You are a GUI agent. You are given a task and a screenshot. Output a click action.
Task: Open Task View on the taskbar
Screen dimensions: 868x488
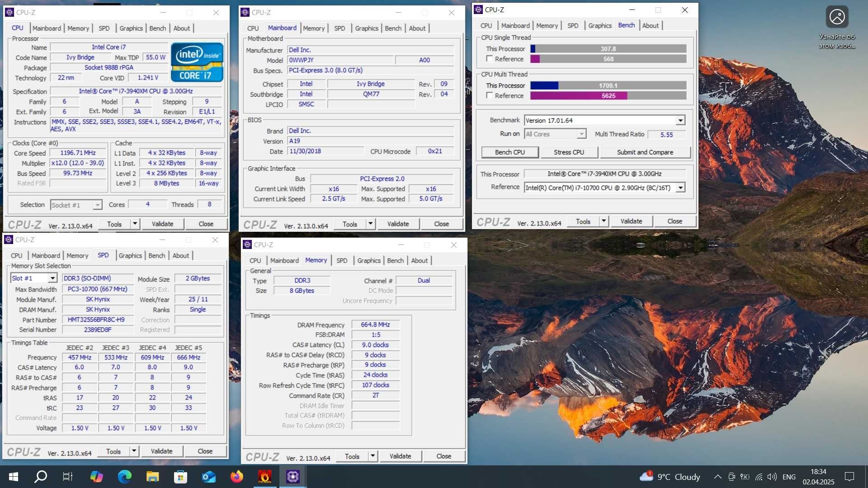click(x=68, y=477)
